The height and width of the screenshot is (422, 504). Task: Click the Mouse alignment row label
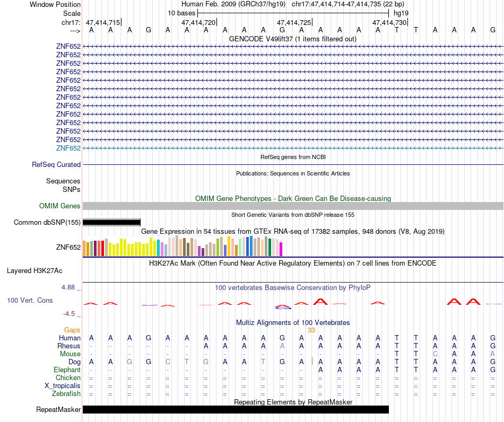(x=70, y=354)
